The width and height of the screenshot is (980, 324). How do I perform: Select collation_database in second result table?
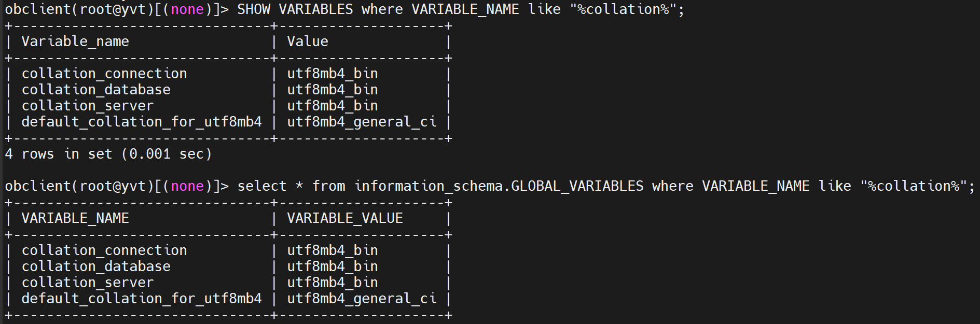pos(96,266)
